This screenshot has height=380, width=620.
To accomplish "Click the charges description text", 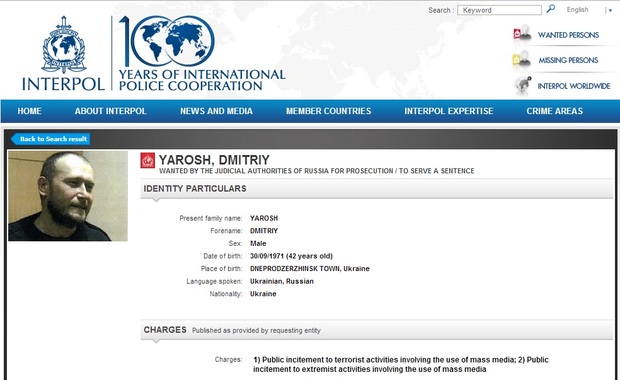I will pos(401,365).
